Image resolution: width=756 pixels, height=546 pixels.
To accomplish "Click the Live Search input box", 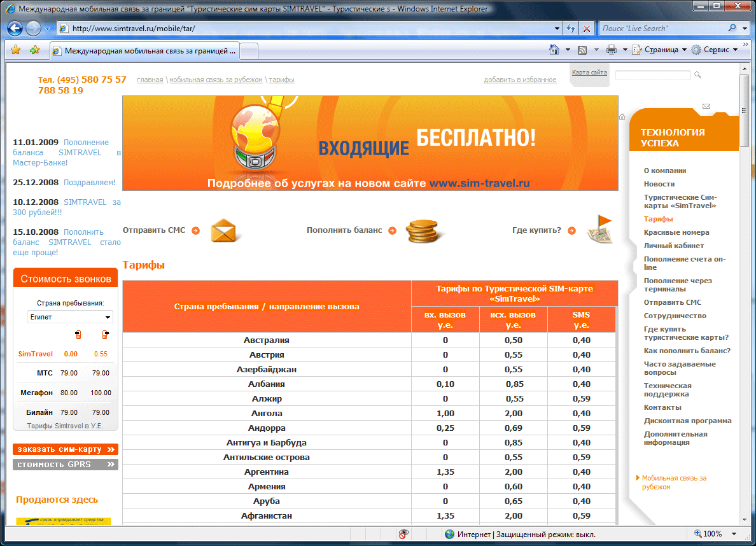I will point(661,29).
